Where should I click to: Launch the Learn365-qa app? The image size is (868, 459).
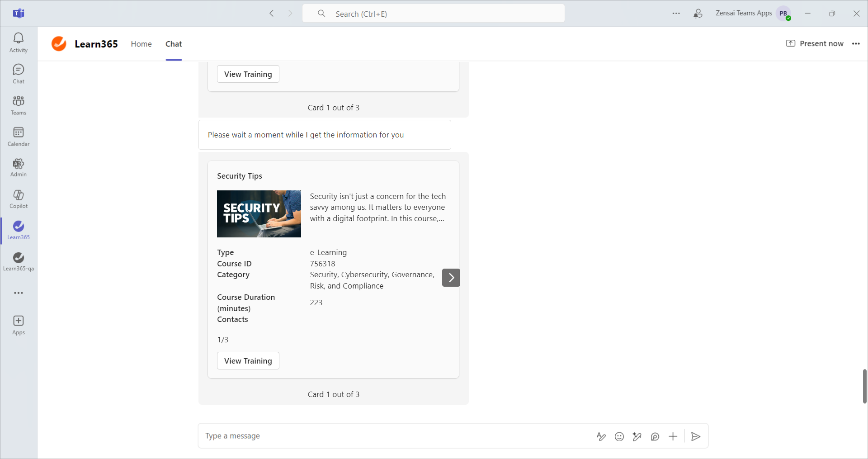pos(19,261)
